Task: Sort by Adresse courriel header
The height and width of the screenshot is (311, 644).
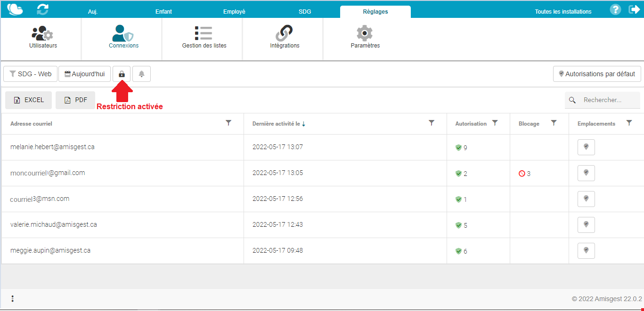Action: tap(31, 124)
